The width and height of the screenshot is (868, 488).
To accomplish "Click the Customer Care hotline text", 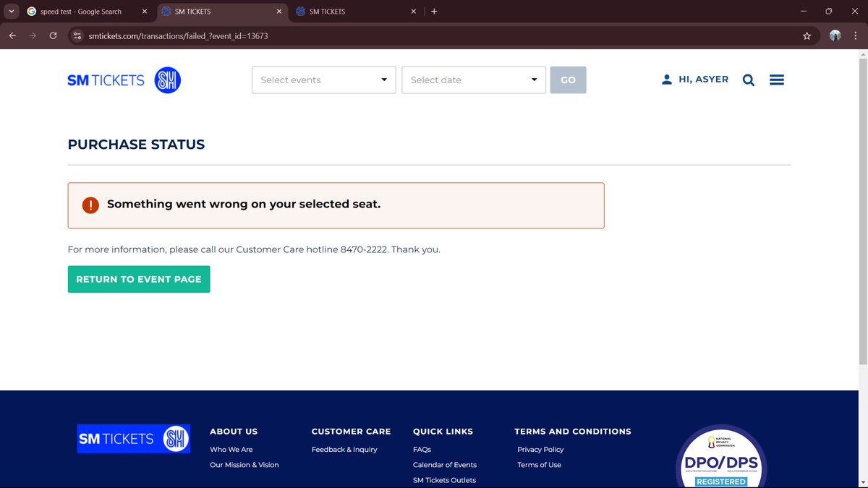I will click(x=254, y=249).
